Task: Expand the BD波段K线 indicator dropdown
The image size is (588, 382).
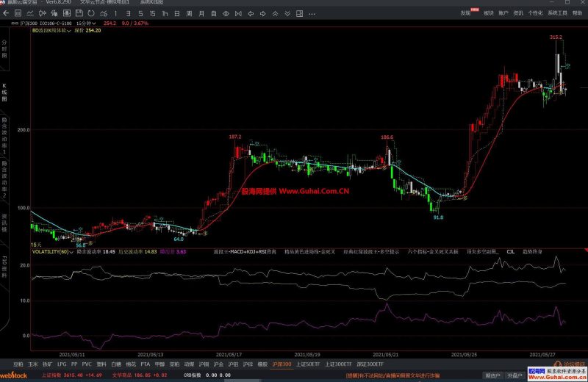Action: tap(51, 30)
